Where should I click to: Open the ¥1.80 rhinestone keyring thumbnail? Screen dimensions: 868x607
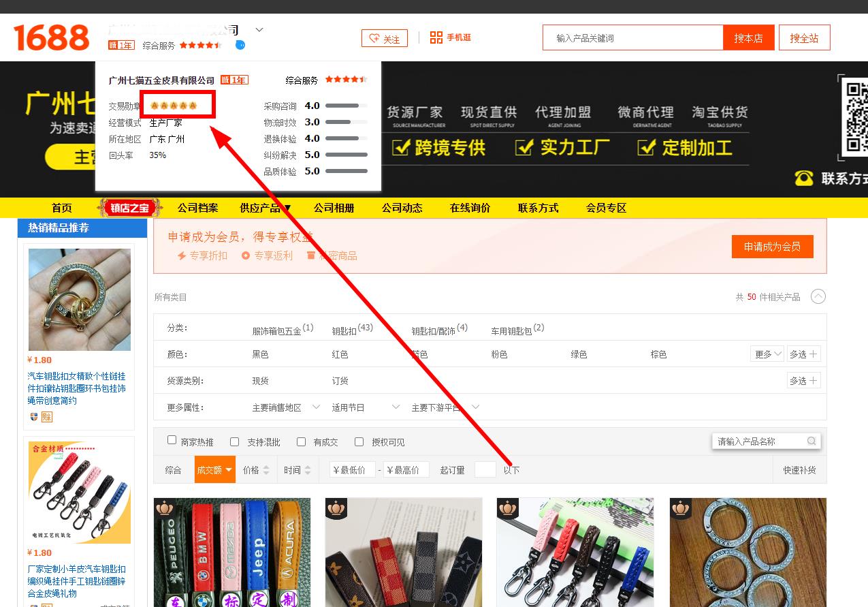click(x=80, y=299)
